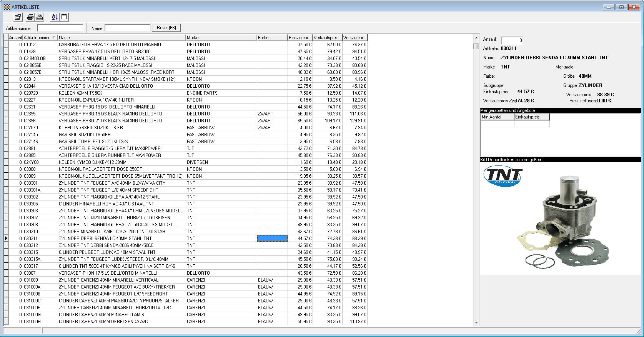Click the first Verkaufsprei... column header
The image size is (644, 337).
[327, 38]
